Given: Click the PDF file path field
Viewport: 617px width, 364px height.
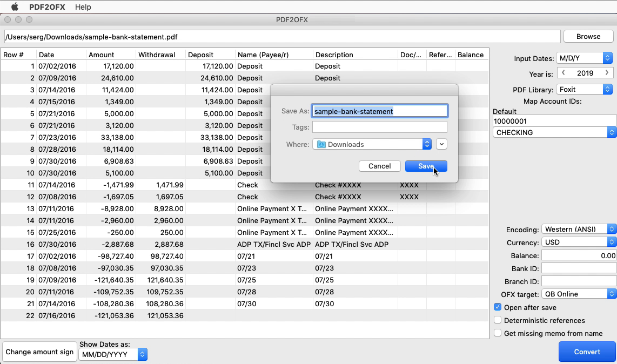Looking at the screenshot, I should [x=282, y=37].
